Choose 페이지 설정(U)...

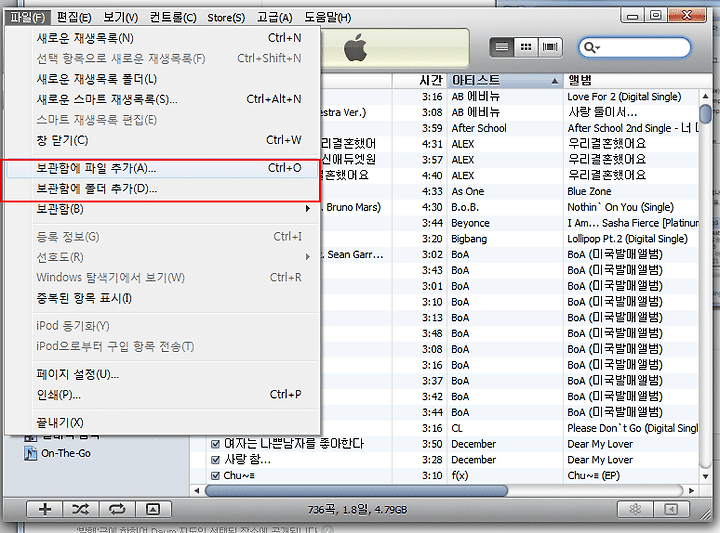coord(163,374)
